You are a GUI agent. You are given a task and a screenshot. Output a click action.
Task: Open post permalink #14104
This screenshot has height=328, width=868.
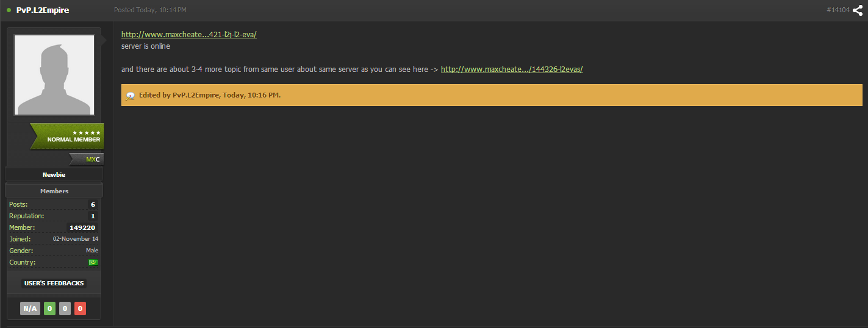[838, 10]
